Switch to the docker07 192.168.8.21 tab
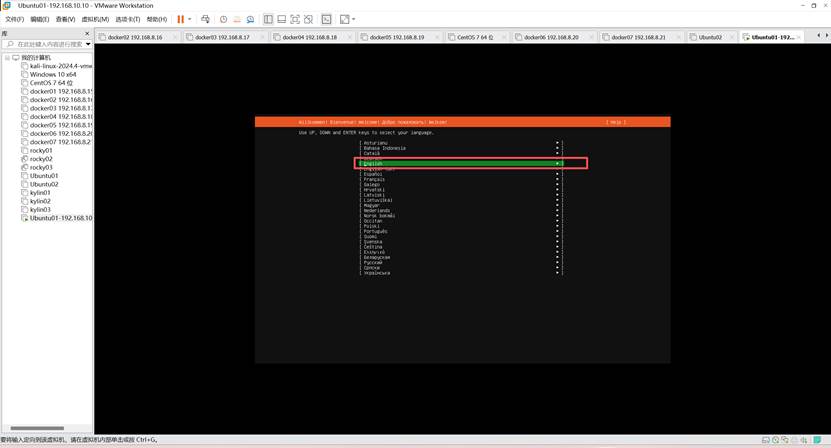 pyautogui.click(x=638, y=37)
